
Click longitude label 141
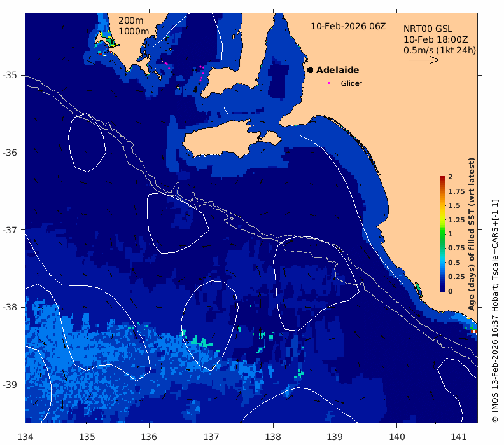[459, 437]
